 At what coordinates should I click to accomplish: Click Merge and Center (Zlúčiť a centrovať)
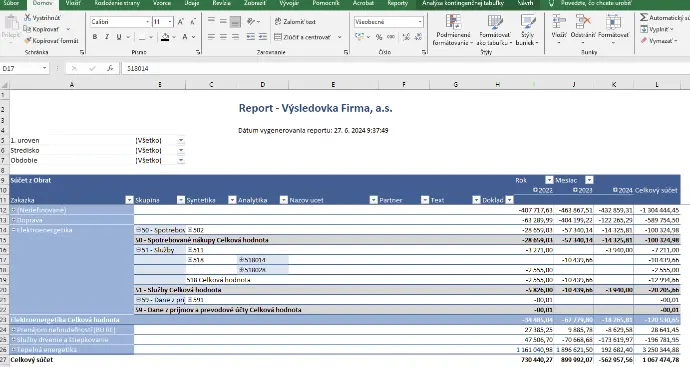pos(302,37)
